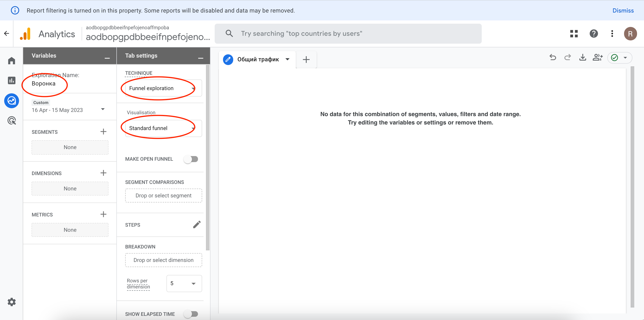Open Admin settings gear

[x=12, y=302]
